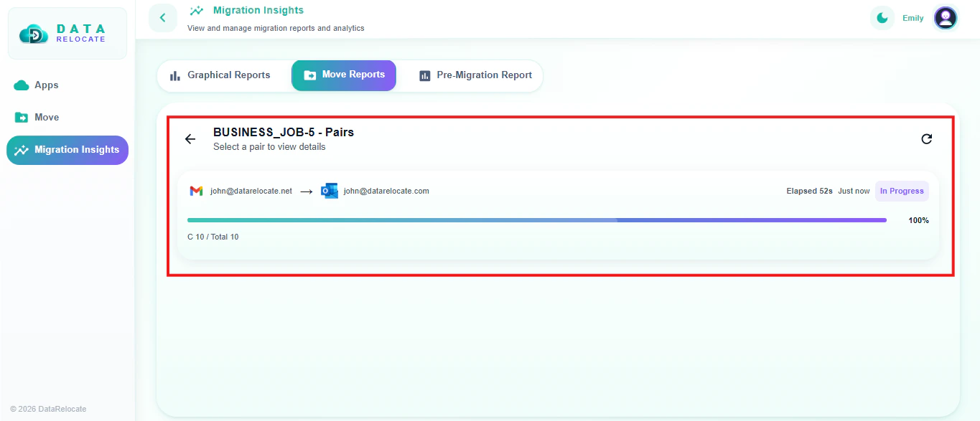Click the © 2026 DataRelocate footer text

pyautogui.click(x=48, y=410)
